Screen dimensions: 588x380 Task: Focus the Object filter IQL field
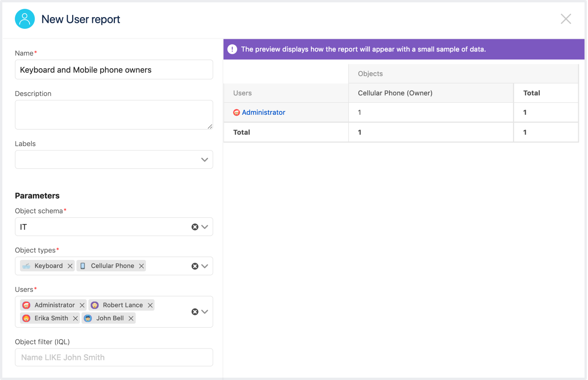click(x=114, y=357)
